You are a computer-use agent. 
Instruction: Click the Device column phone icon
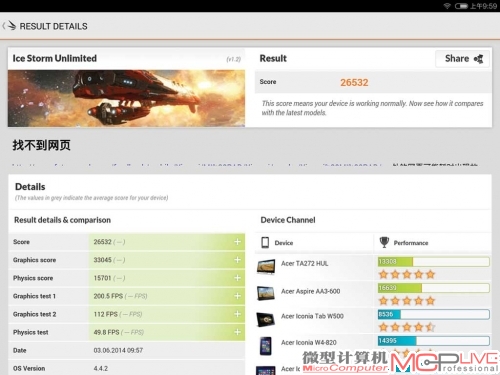click(x=265, y=242)
